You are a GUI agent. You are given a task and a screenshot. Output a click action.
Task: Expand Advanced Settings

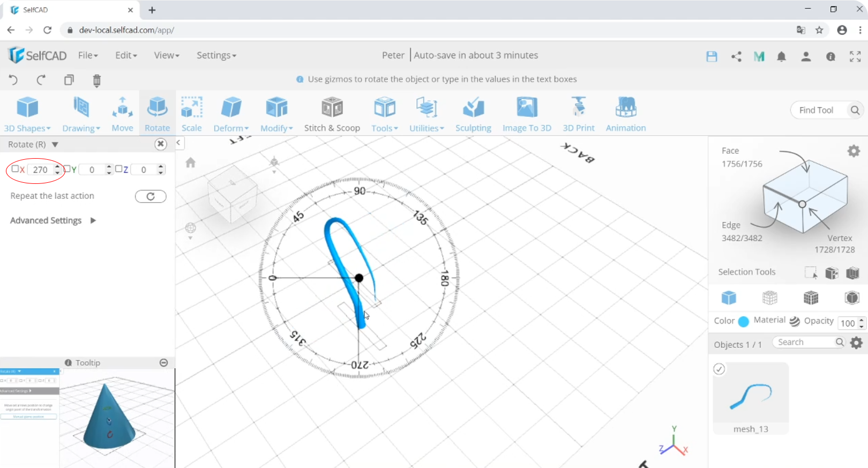(x=53, y=220)
